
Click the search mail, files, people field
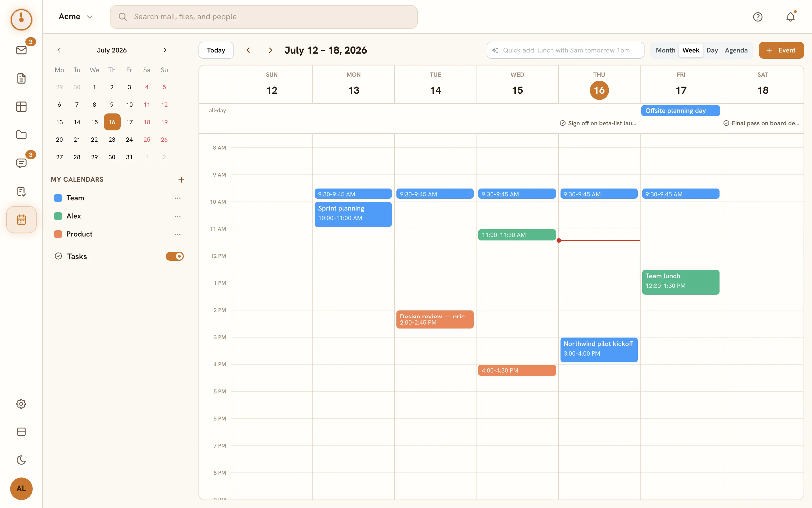point(264,17)
